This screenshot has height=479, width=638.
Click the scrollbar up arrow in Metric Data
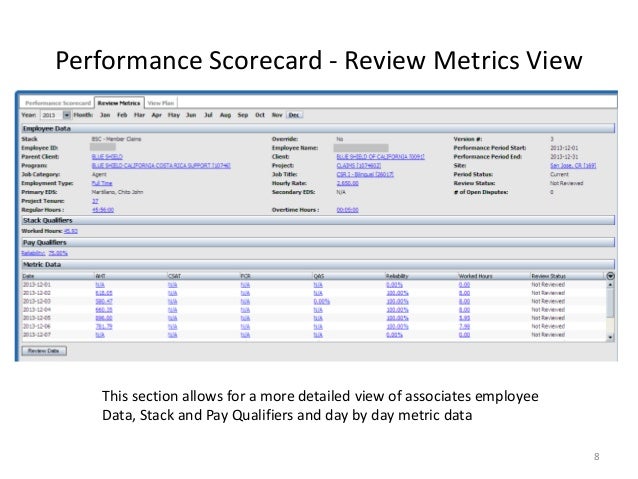(x=610, y=285)
